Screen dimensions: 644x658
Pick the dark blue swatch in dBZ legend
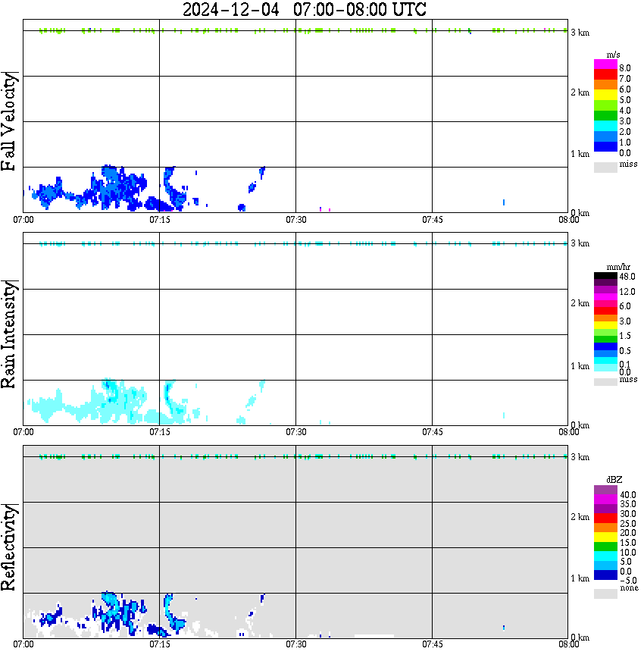(x=605, y=575)
